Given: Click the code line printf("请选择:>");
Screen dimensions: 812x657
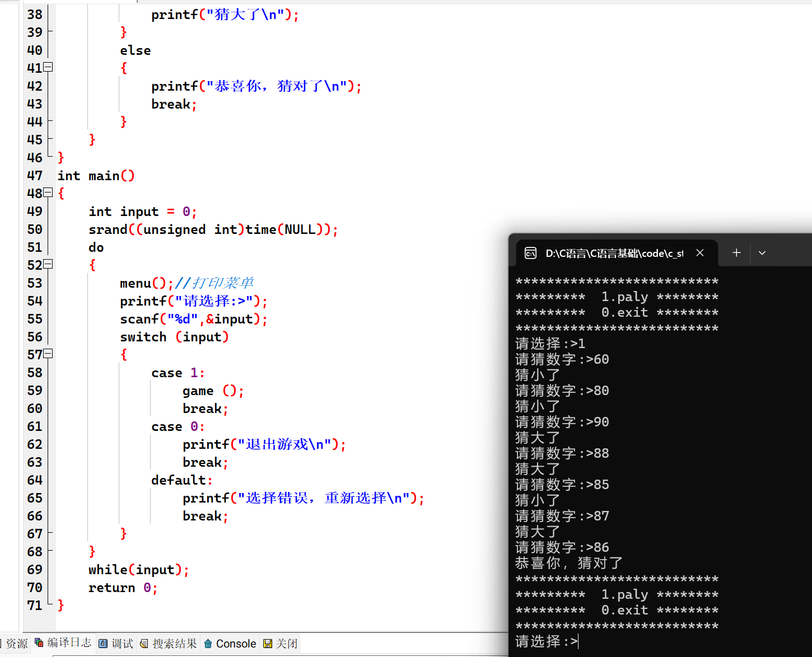Looking at the screenshot, I should pyautogui.click(x=194, y=301).
